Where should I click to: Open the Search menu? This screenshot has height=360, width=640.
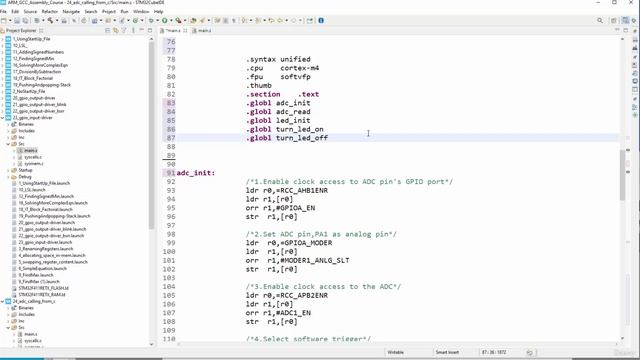91,11
